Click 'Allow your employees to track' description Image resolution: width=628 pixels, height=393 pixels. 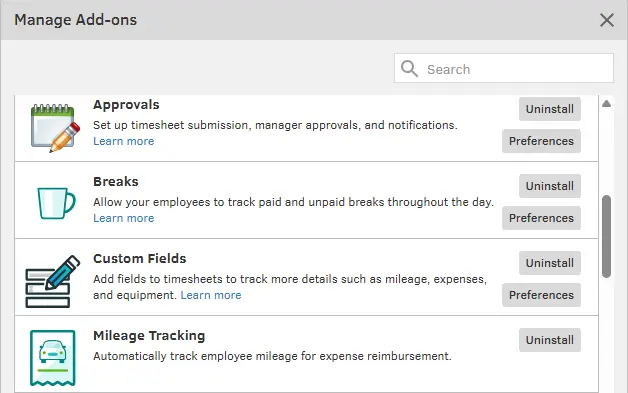point(293,202)
